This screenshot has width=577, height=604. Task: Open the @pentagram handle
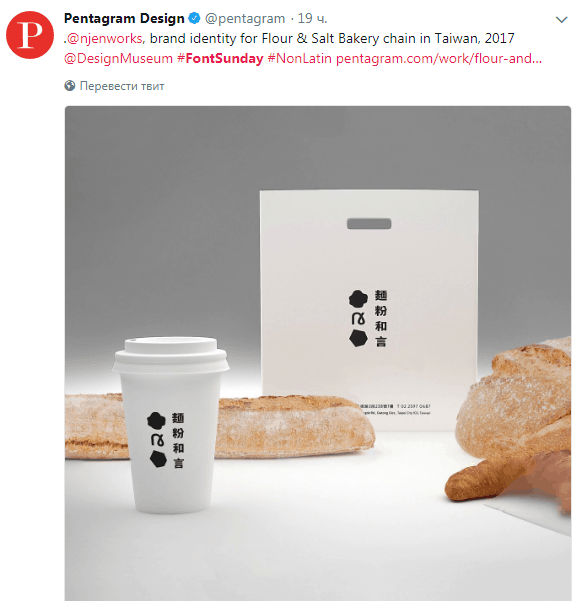point(245,18)
